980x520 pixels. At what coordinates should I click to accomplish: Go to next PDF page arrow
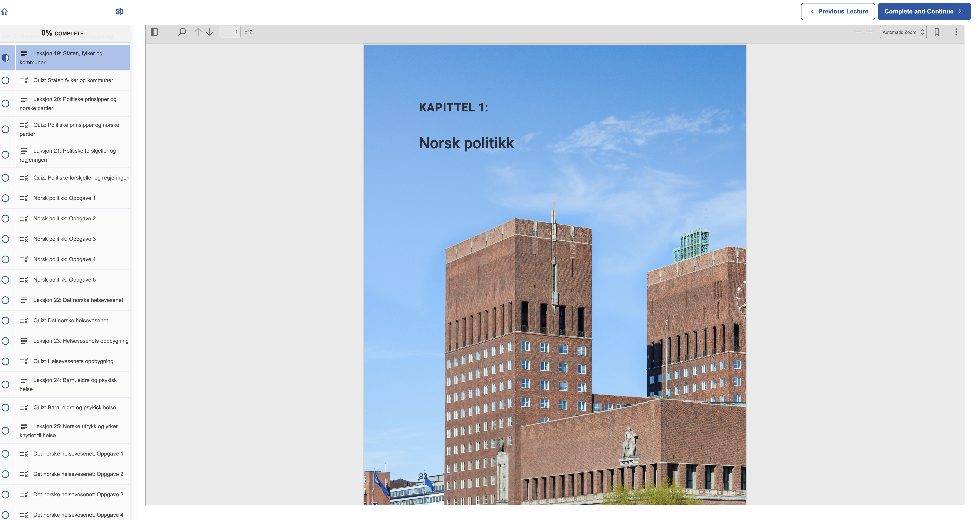pos(210,32)
